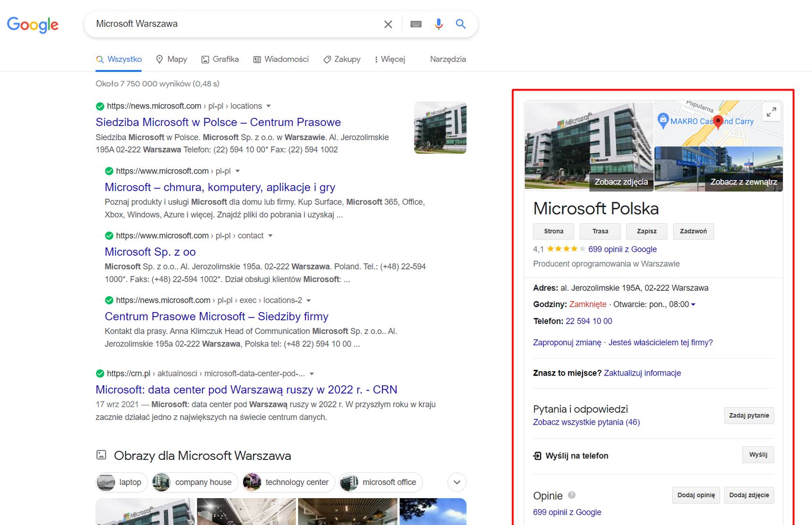Click the red location pin on map

pos(718,122)
